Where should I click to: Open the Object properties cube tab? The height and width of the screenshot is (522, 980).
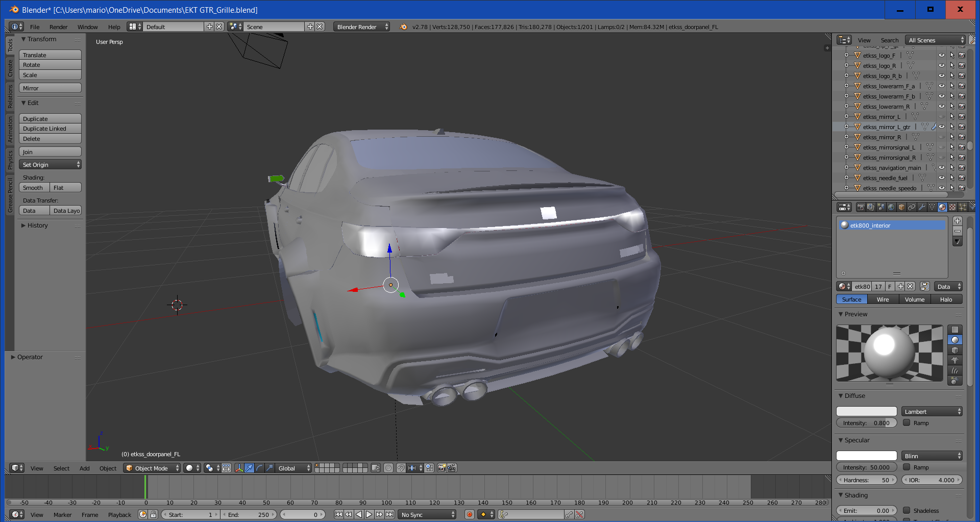pyautogui.click(x=901, y=207)
